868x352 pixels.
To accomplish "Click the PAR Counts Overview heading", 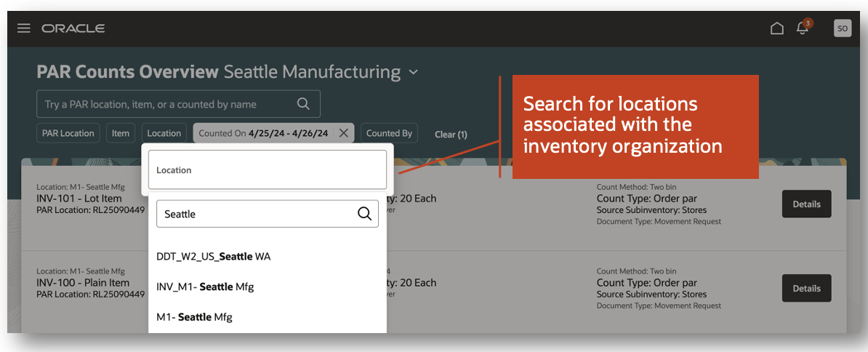I will point(128,72).
